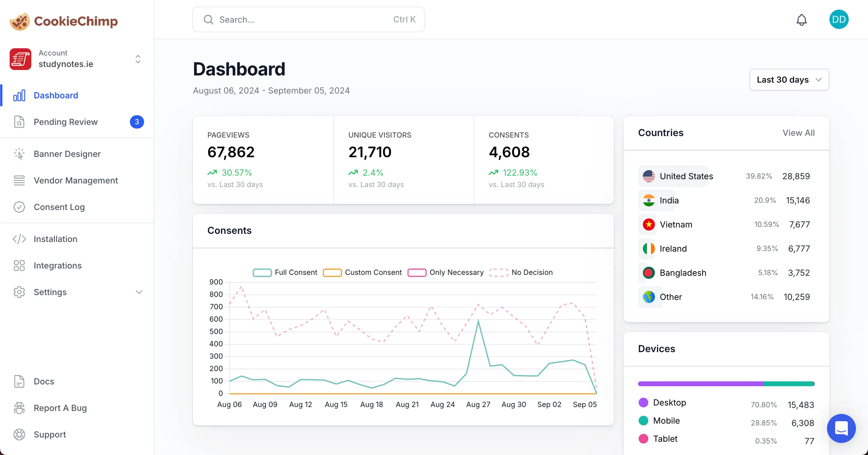The width and height of the screenshot is (868, 455).
Task: Toggle the Only Necessary legend entry
Action: point(445,272)
